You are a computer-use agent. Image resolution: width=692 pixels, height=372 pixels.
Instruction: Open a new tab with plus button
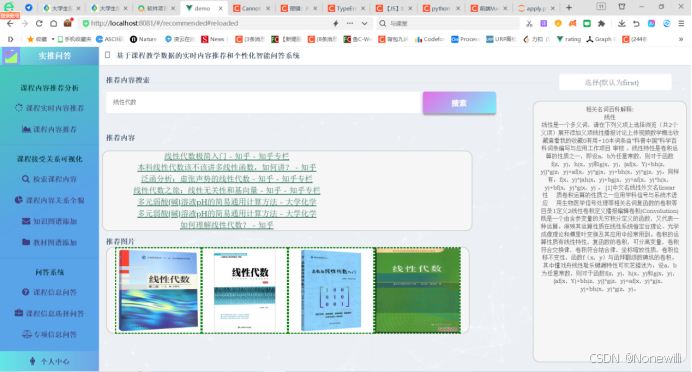pos(569,8)
